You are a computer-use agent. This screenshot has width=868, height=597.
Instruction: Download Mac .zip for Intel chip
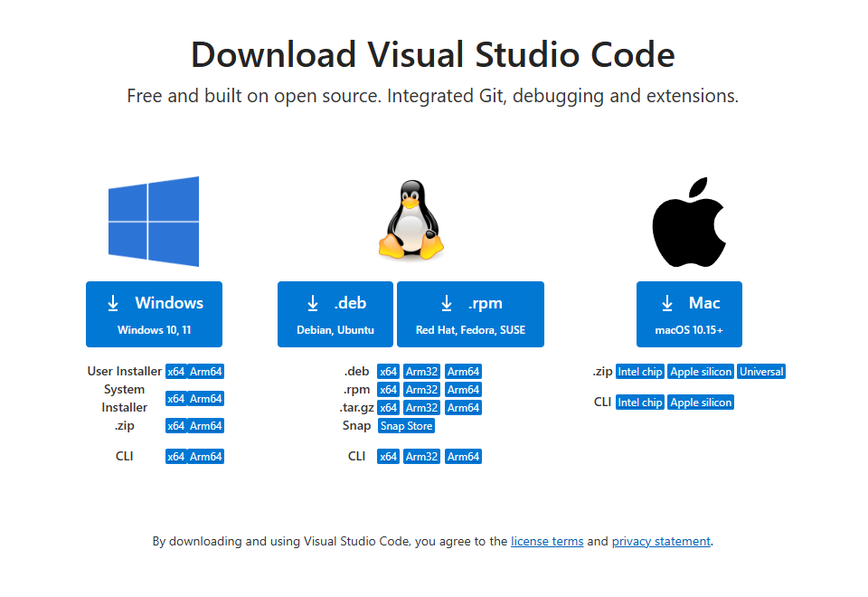(640, 372)
